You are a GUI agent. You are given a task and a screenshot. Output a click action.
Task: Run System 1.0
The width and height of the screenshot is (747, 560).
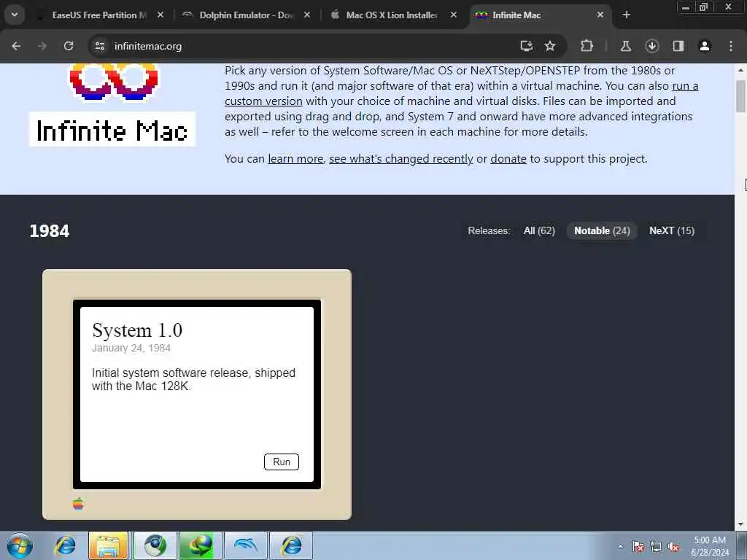[282, 462]
